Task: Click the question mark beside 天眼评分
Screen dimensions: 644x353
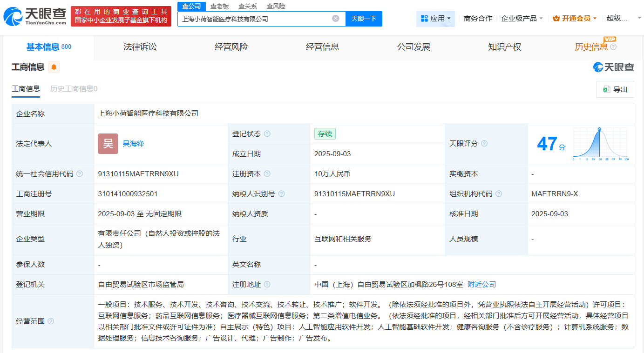Action: tap(484, 144)
